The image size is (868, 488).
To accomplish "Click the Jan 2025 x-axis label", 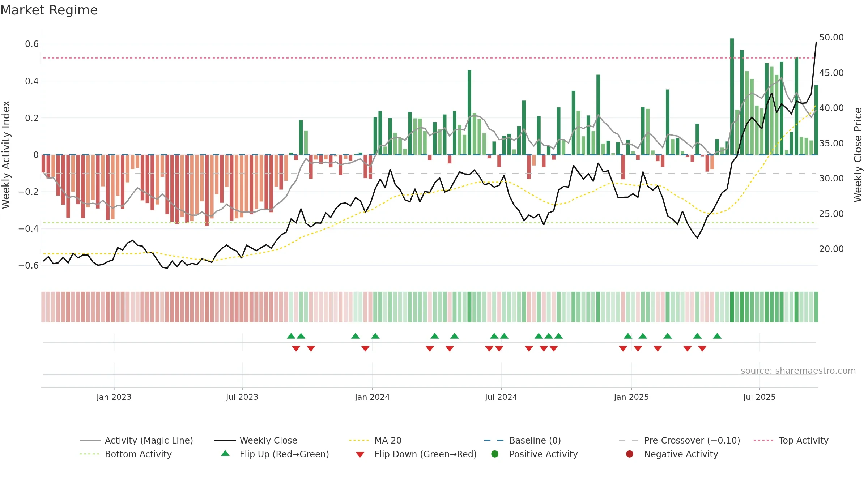I will point(631,397).
